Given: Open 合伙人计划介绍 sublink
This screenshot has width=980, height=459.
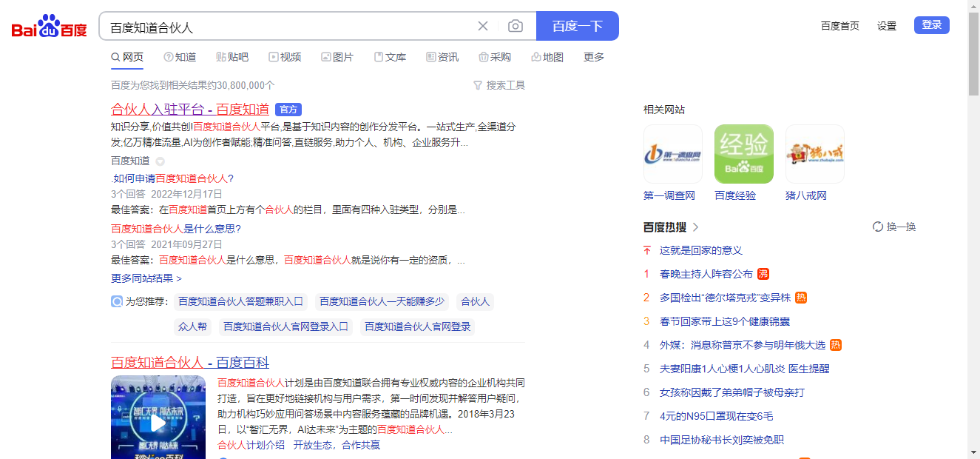Looking at the screenshot, I should (x=251, y=445).
